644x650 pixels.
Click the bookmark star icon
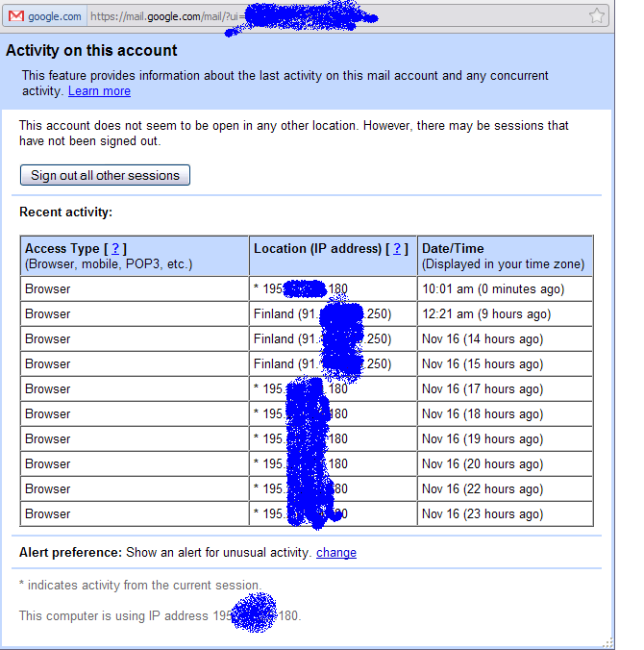coord(597,16)
